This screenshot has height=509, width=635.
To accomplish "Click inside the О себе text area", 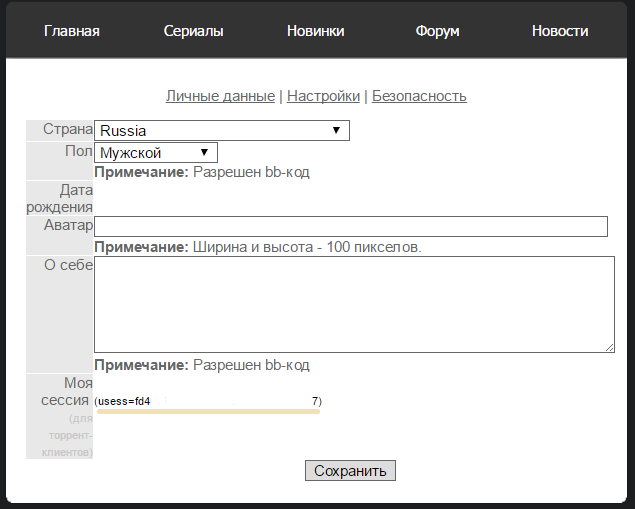I will pos(354,304).
